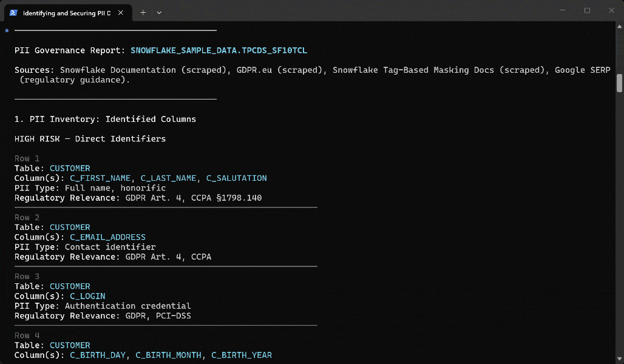Click the 'Row 1' label
The height and width of the screenshot is (364, 624).
click(27, 158)
